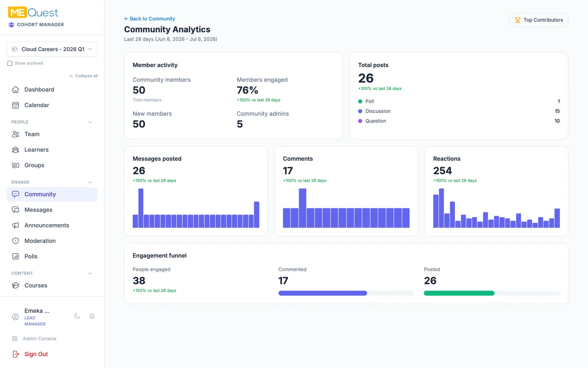Click the Top Contributors trophy icon
The image size is (588, 368).
click(517, 20)
